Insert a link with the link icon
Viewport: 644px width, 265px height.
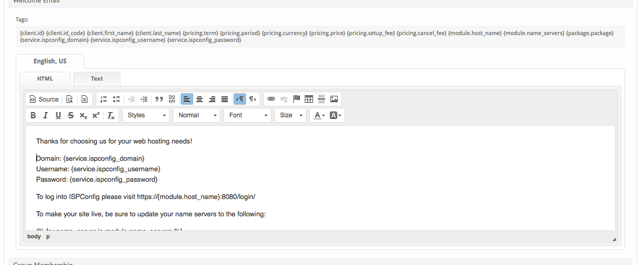(271, 99)
